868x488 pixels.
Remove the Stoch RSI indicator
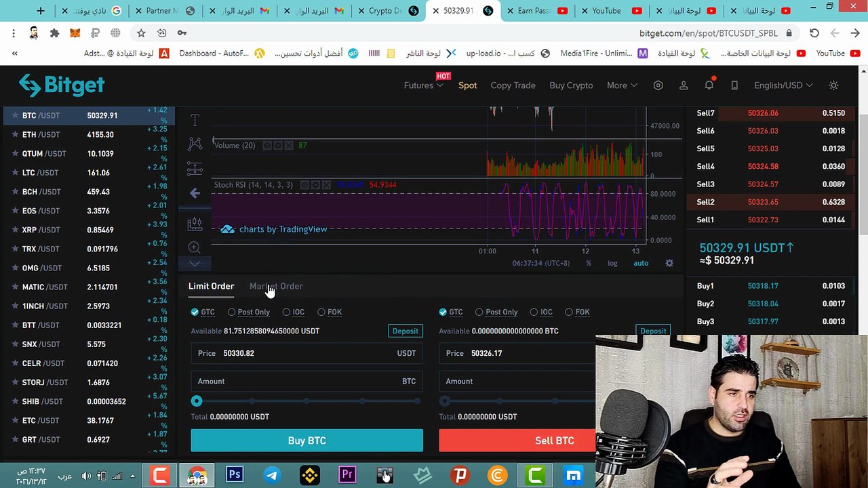[x=326, y=184]
